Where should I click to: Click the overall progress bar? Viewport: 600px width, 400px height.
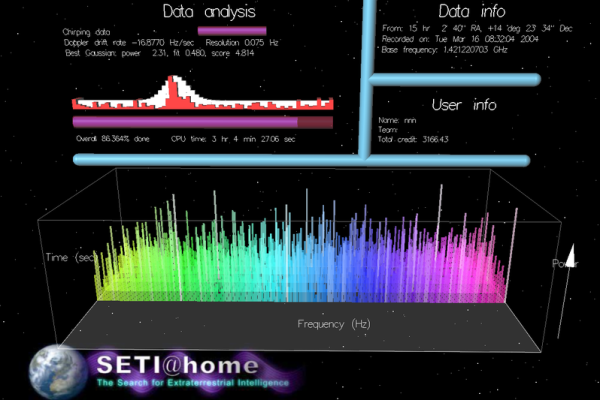[202, 122]
